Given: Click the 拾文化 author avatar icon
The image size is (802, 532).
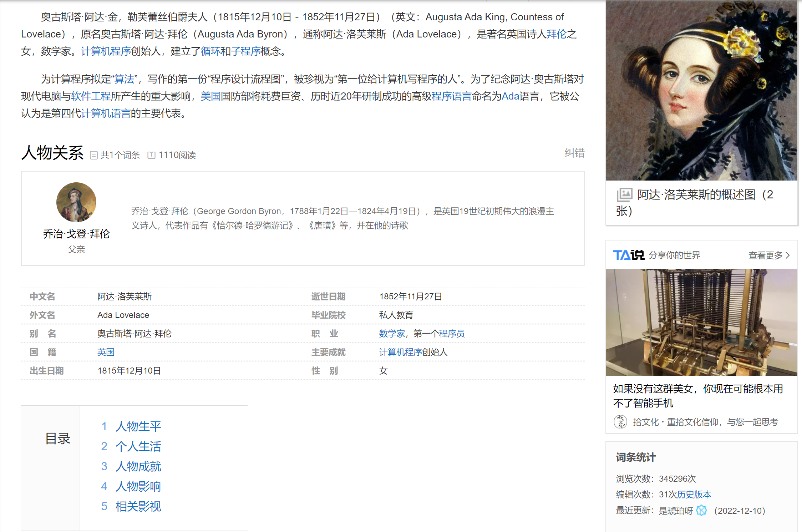Looking at the screenshot, I should coord(620,422).
